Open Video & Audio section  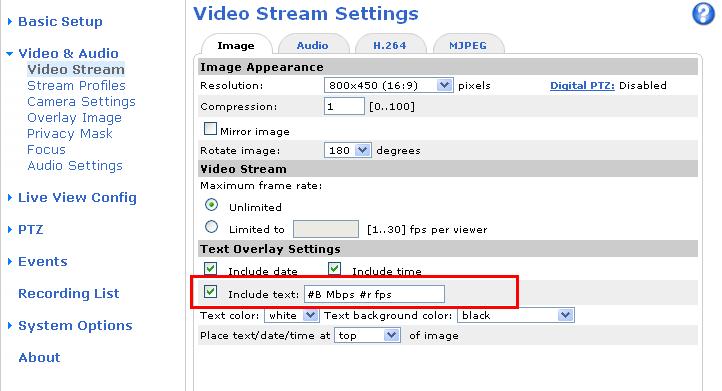click(68, 53)
